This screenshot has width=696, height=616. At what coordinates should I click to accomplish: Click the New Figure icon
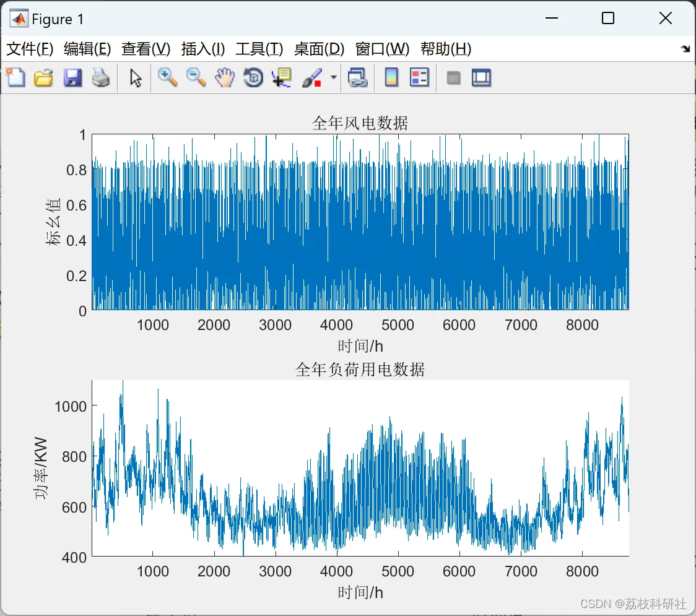15,77
